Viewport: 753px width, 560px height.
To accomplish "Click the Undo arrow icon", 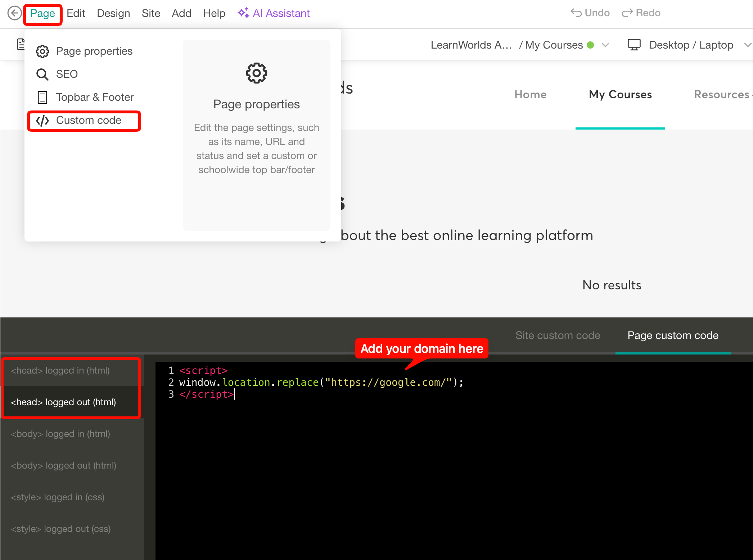I will 576,13.
